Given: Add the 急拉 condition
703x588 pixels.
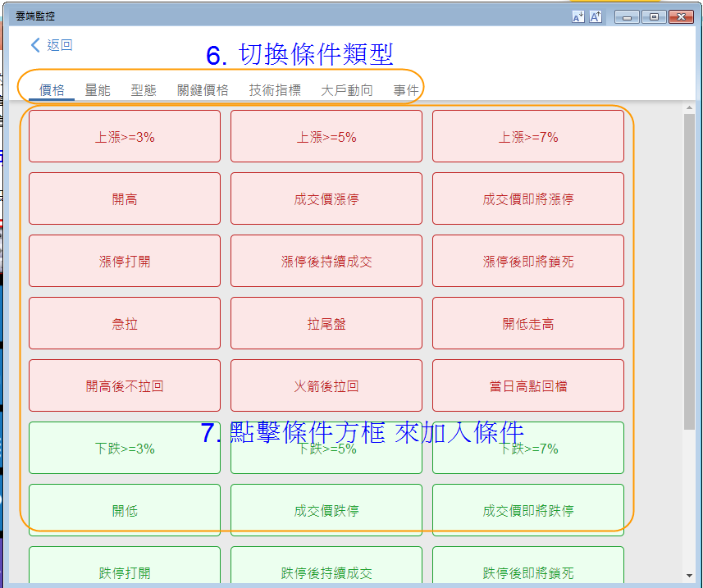Looking at the screenshot, I should (x=125, y=324).
